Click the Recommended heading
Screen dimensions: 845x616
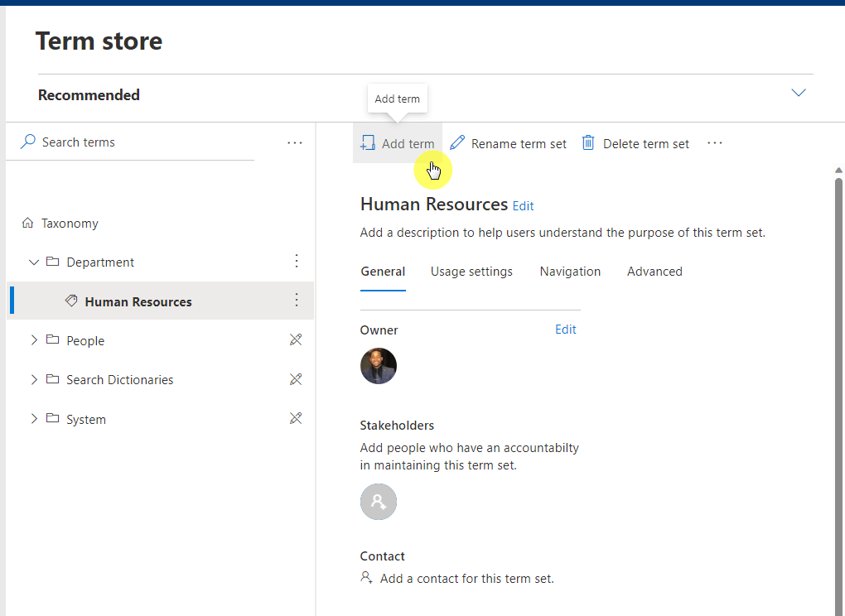click(x=89, y=94)
